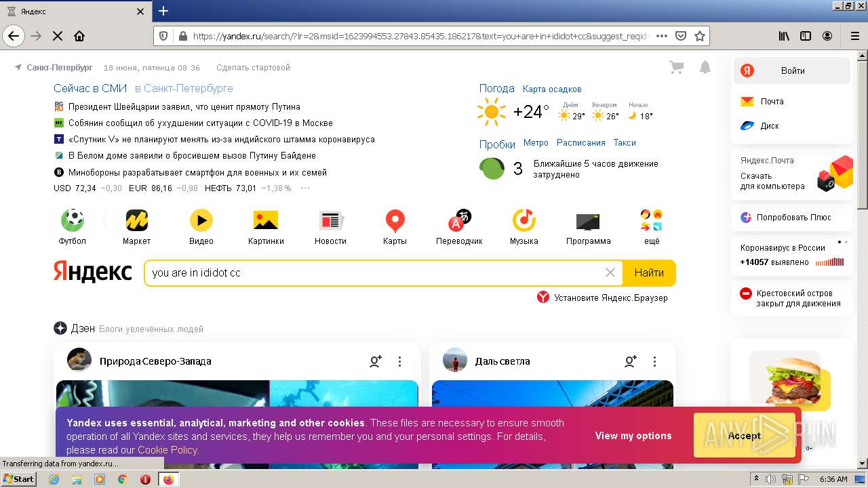Image resolution: width=868 pixels, height=488 pixels.
Task: Open a new browser tab
Action: click(x=163, y=11)
